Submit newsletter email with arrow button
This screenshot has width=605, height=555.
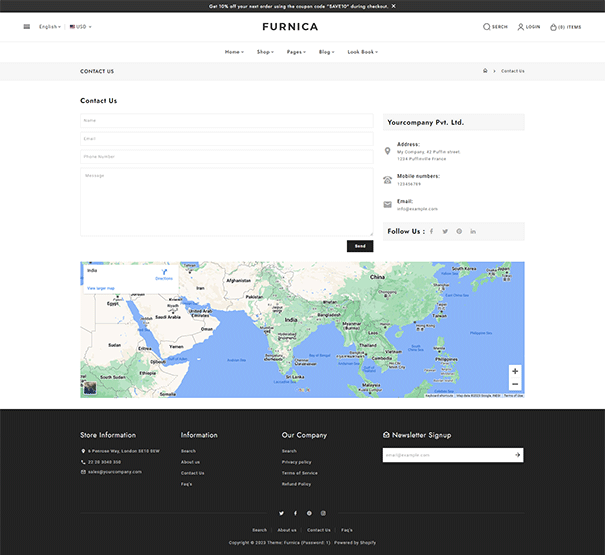pos(517,455)
